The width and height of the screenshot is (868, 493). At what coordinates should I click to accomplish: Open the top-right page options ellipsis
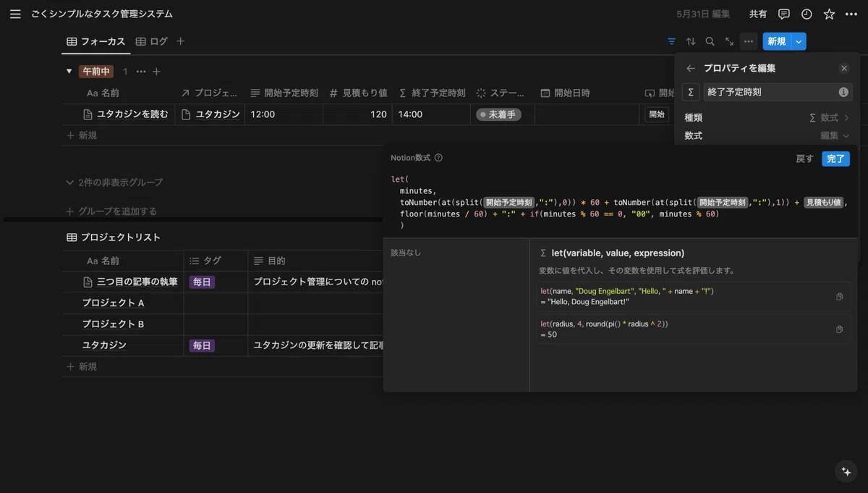click(x=851, y=14)
